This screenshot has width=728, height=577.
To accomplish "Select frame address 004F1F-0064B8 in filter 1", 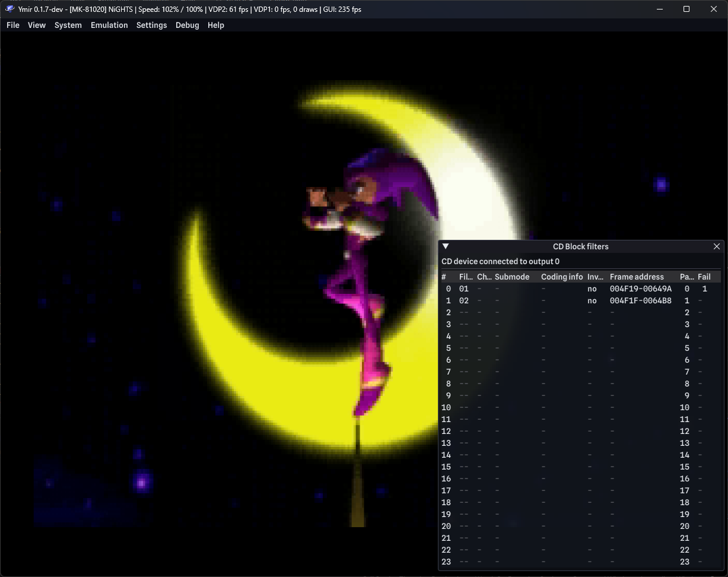I will 641,300.
